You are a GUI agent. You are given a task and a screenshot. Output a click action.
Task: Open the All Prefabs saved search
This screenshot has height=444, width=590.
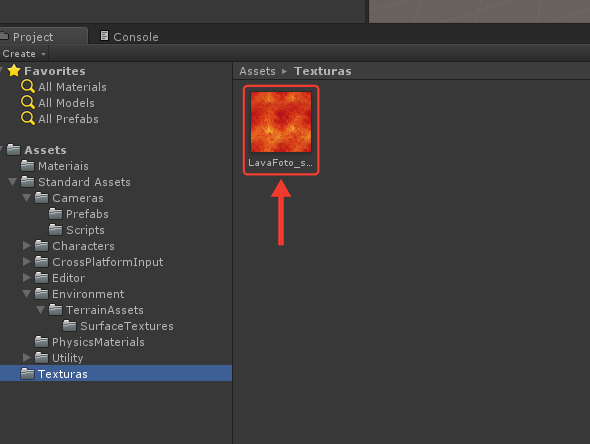tap(59, 119)
